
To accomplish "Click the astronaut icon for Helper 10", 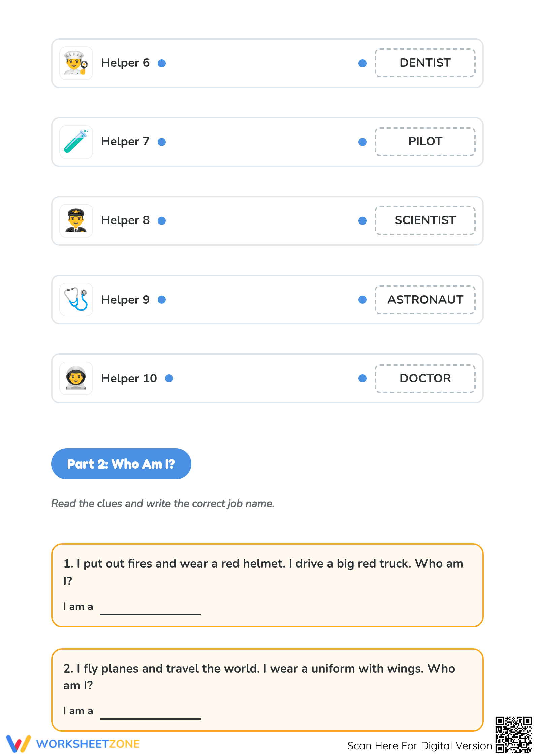I will coord(76,378).
